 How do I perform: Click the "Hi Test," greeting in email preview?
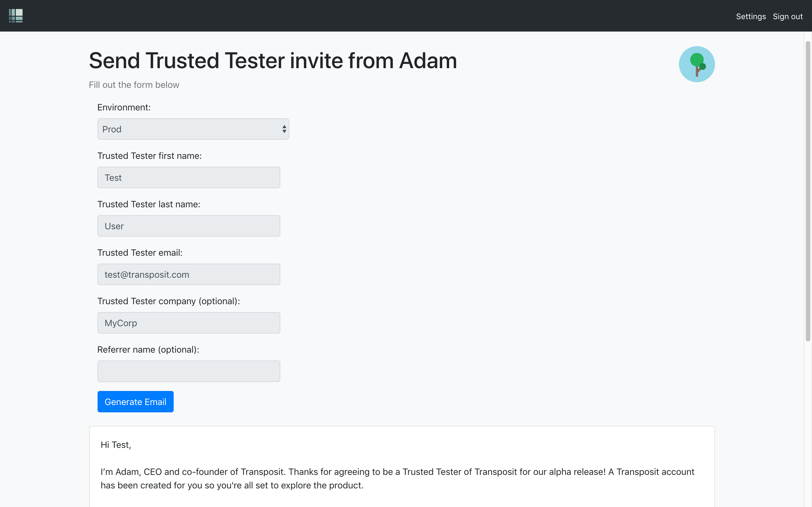point(116,445)
